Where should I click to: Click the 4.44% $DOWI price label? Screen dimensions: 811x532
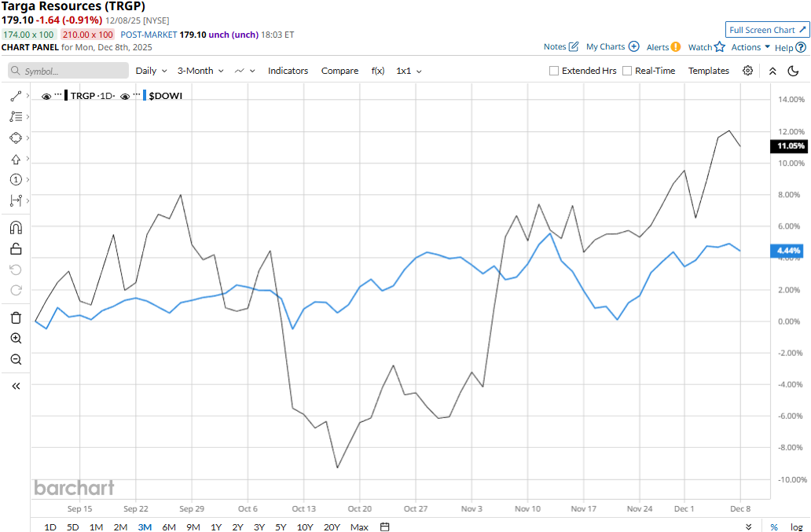(787, 251)
